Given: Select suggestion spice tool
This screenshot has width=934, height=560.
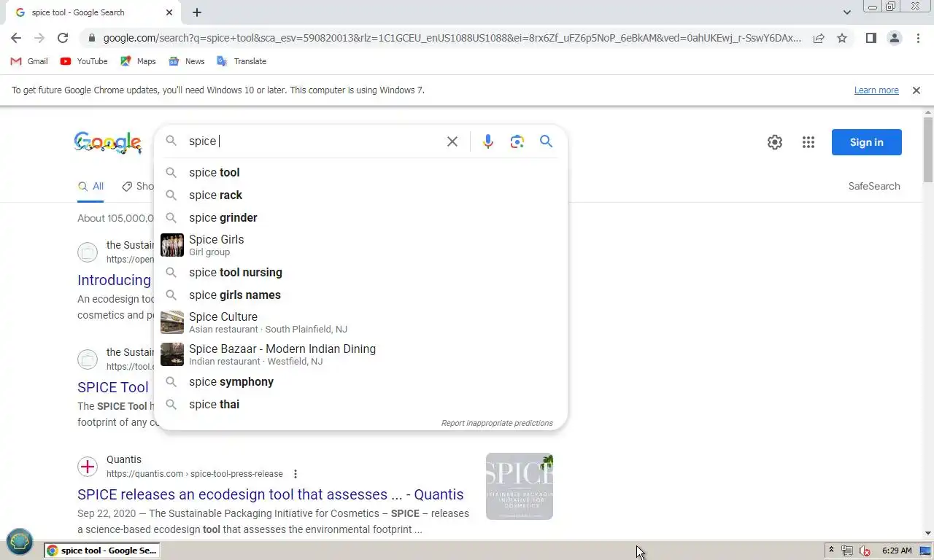Looking at the screenshot, I should 360,173.
